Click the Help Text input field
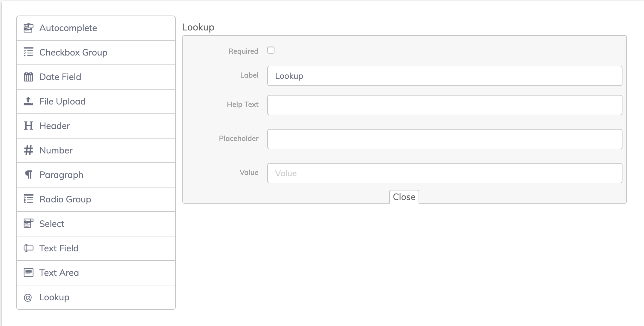Viewport: 644px width, 326px height. pos(445,105)
